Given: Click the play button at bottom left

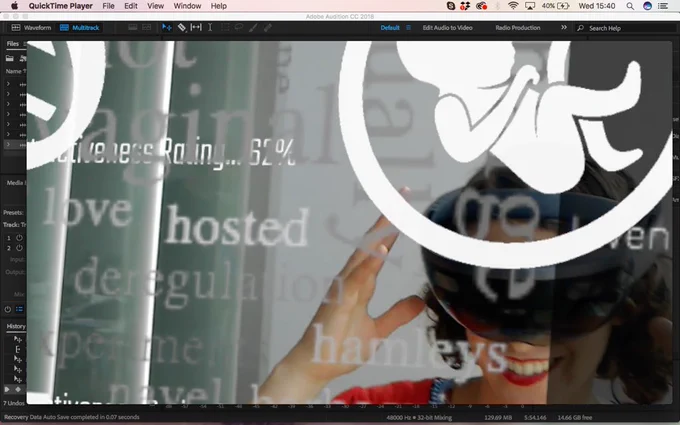Looking at the screenshot, I should click(x=7, y=389).
